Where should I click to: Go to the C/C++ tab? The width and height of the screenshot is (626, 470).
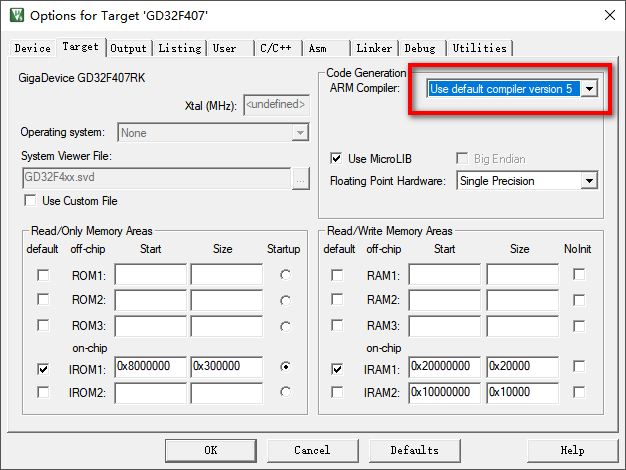point(278,48)
